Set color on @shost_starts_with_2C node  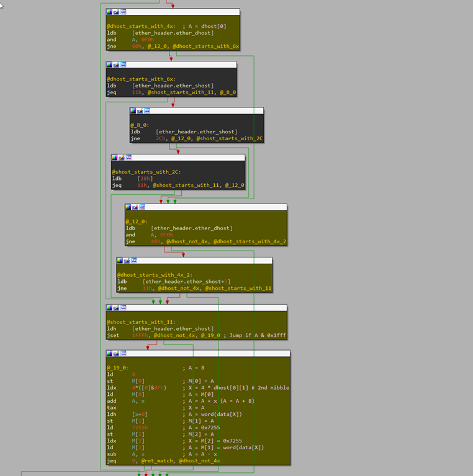[114, 157]
